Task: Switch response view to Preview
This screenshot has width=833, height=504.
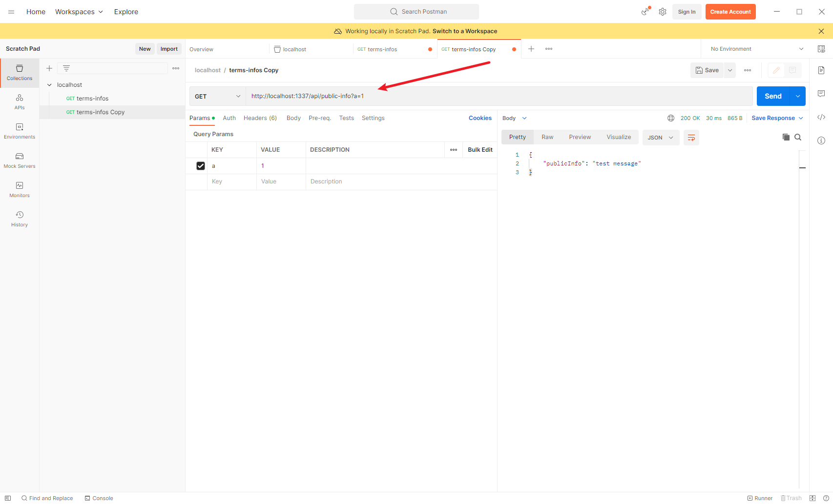Action: [x=580, y=137]
